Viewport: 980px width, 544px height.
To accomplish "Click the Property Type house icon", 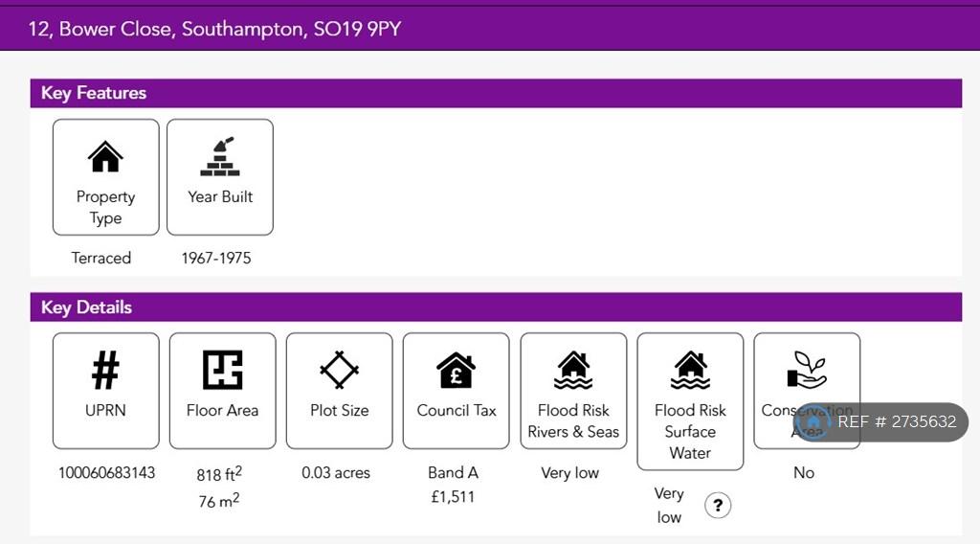I will pyautogui.click(x=105, y=156).
